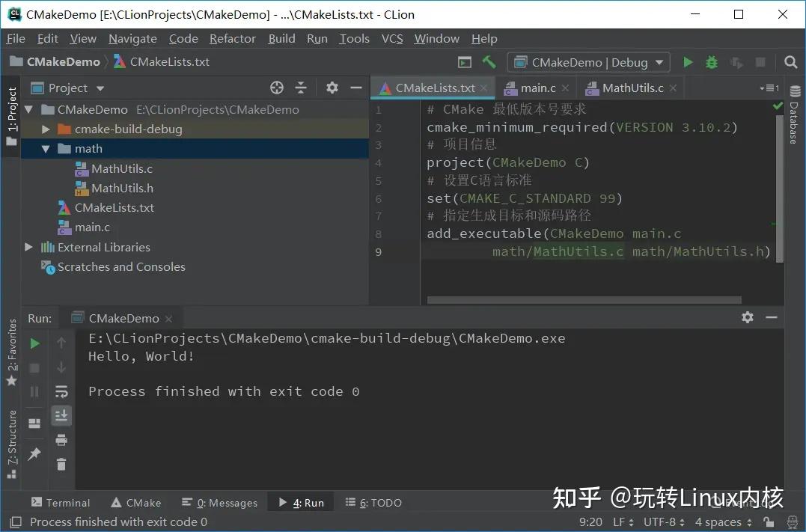806x532 pixels.
Task: Run CMakeDemo with the green play button
Action: 688,62
